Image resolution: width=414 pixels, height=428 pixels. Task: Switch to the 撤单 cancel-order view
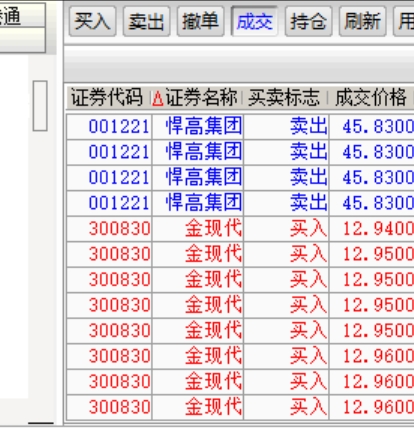pyautogui.click(x=200, y=21)
